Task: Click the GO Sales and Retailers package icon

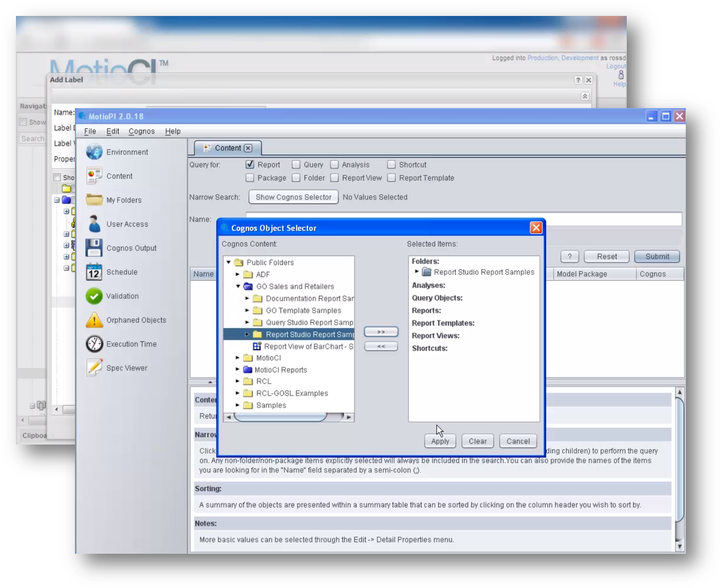Action: [248, 286]
